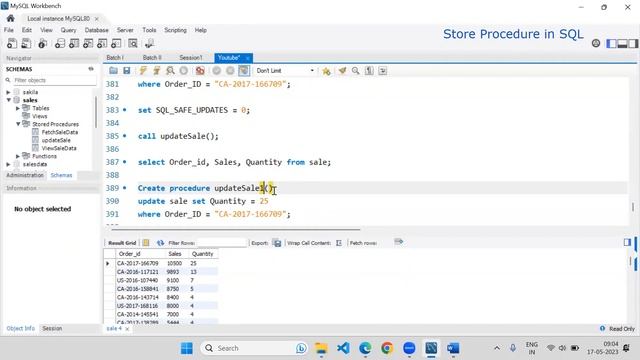
Task: Close the Local instance MySQL80 tab
Action: point(97,19)
